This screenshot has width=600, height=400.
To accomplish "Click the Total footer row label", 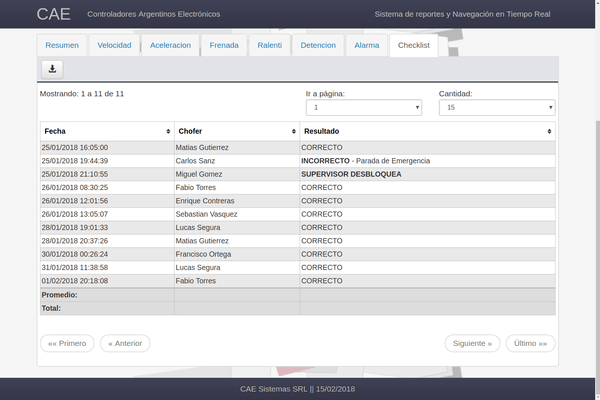I will coord(51,308).
